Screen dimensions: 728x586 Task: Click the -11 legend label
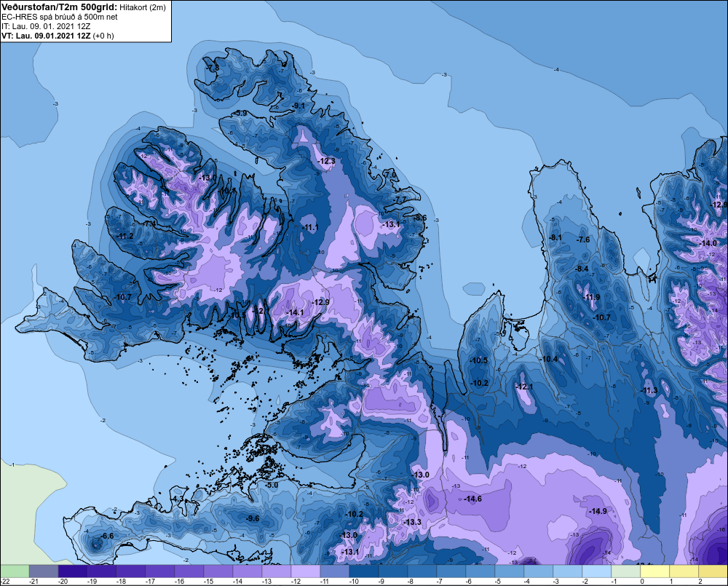325,582
